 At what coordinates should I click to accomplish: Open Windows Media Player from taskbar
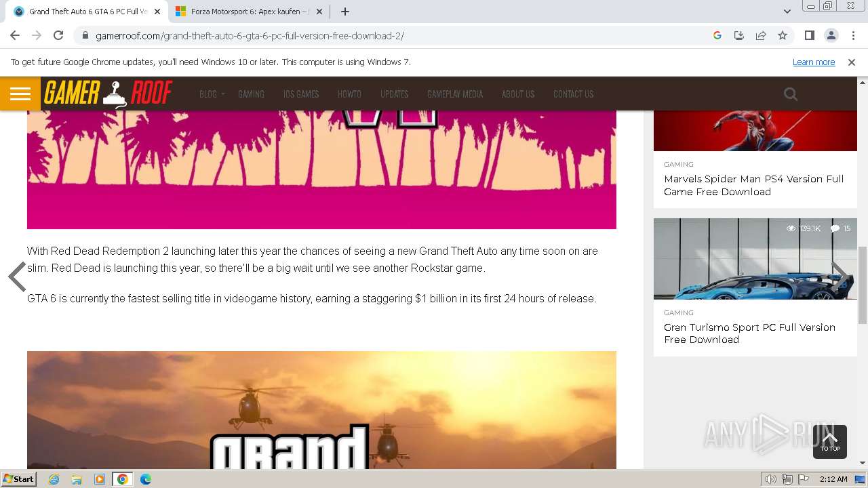pyautogui.click(x=100, y=479)
